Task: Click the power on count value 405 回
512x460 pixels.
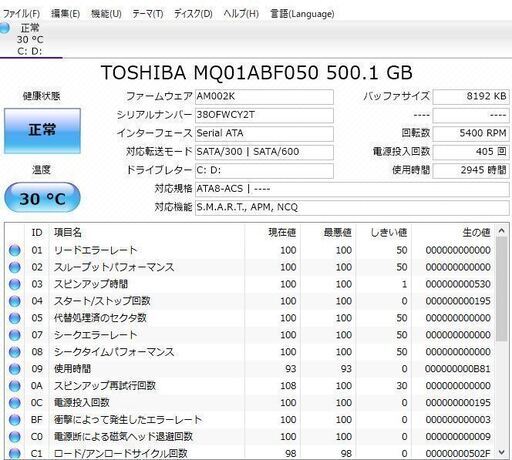Action: pos(471,152)
